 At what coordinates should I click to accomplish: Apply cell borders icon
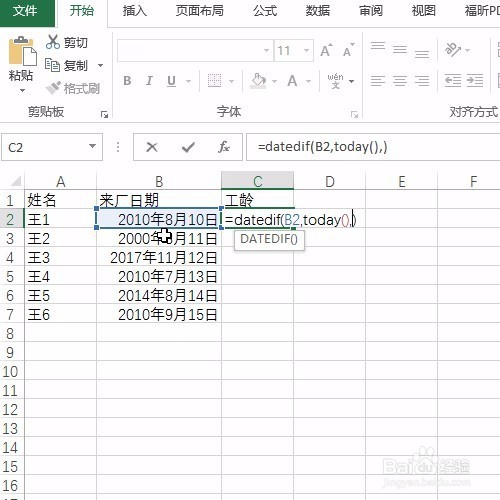(214, 81)
